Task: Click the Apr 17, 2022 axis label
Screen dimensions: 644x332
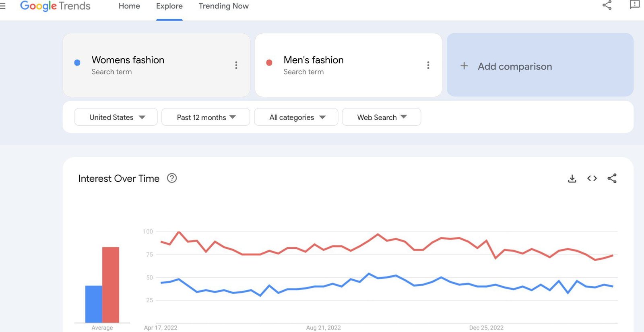Action: [x=161, y=328]
